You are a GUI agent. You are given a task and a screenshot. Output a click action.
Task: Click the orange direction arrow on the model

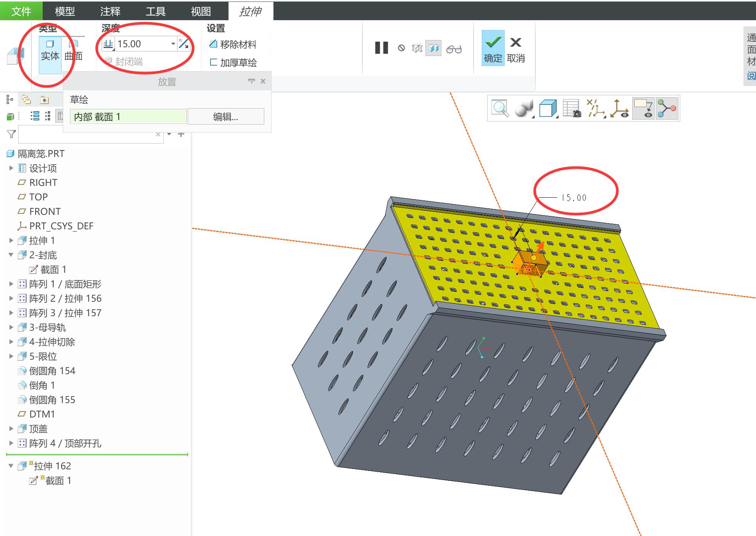(x=540, y=247)
